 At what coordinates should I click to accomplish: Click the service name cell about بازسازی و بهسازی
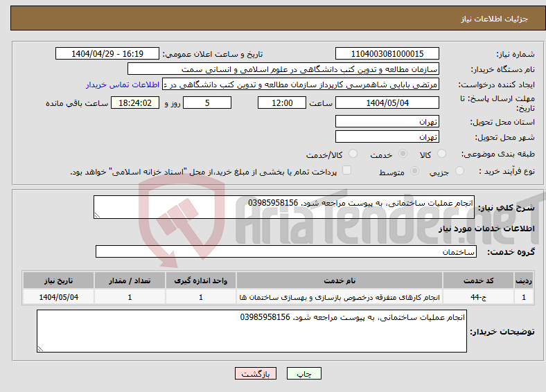pos(340,297)
